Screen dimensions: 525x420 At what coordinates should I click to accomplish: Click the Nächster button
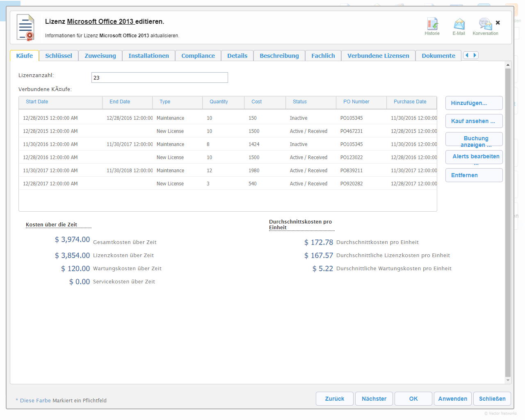(374, 399)
